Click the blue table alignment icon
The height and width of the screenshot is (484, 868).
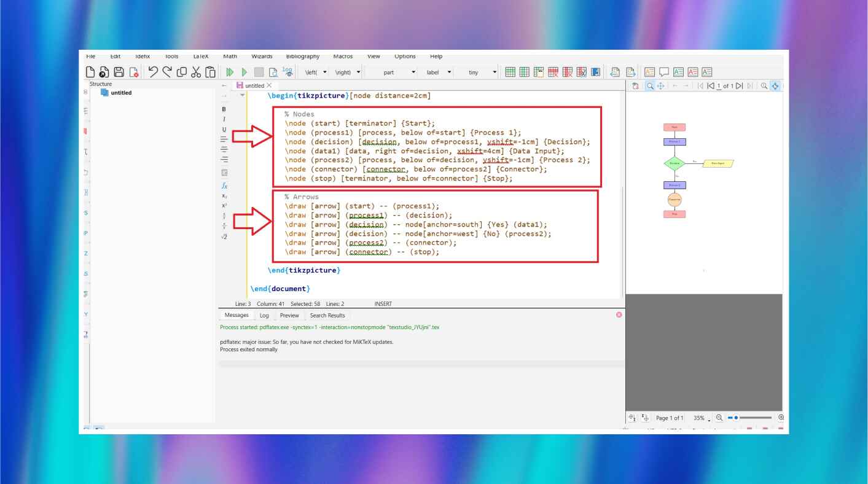click(x=595, y=72)
